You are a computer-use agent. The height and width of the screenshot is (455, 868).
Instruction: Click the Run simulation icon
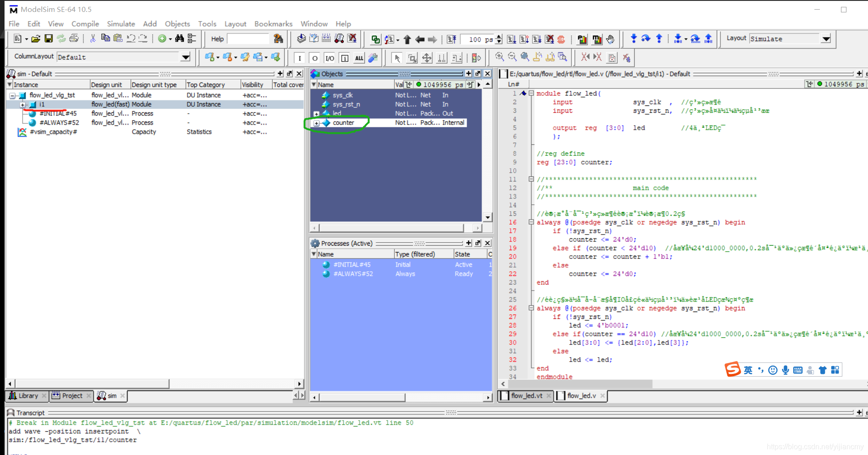511,39
